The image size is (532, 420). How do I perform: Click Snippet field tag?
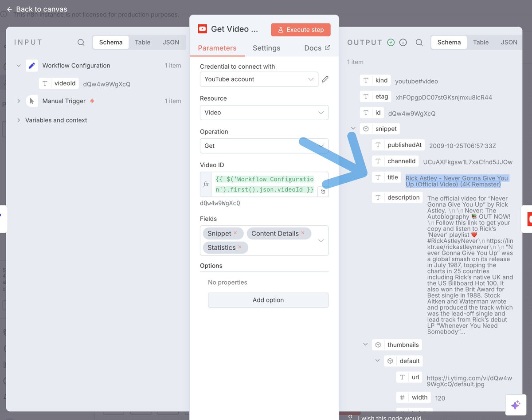tap(223, 233)
